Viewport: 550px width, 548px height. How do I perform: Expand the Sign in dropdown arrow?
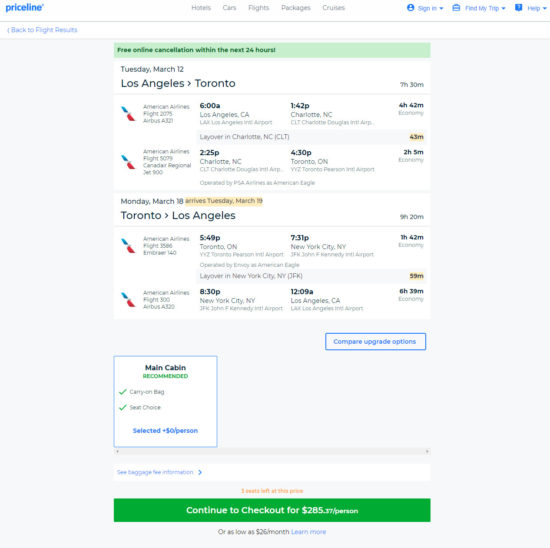point(441,8)
